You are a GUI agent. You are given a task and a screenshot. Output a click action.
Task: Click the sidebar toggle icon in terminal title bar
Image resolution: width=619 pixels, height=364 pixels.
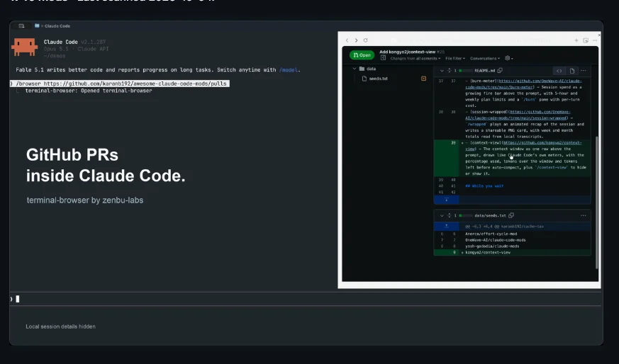22,26
